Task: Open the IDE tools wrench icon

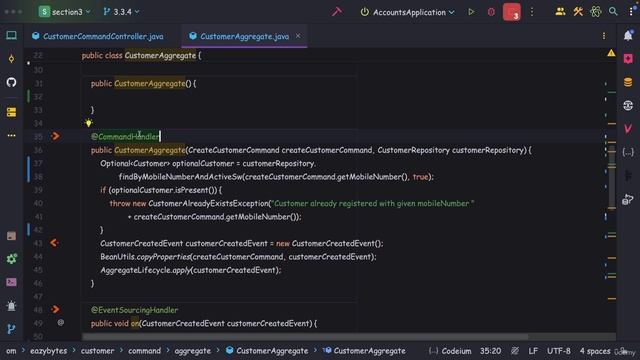Action: pos(578,12)
